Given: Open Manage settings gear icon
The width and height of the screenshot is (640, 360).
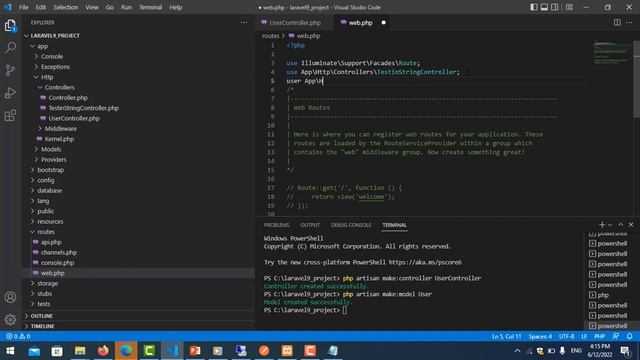Looking at the screenshot, I should click(10, 319).
